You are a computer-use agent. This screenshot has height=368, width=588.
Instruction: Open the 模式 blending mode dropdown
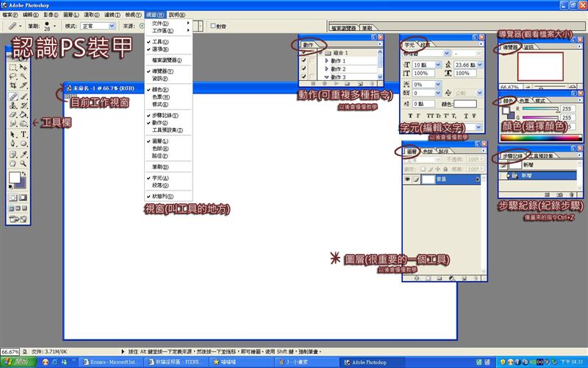(112, 26)
